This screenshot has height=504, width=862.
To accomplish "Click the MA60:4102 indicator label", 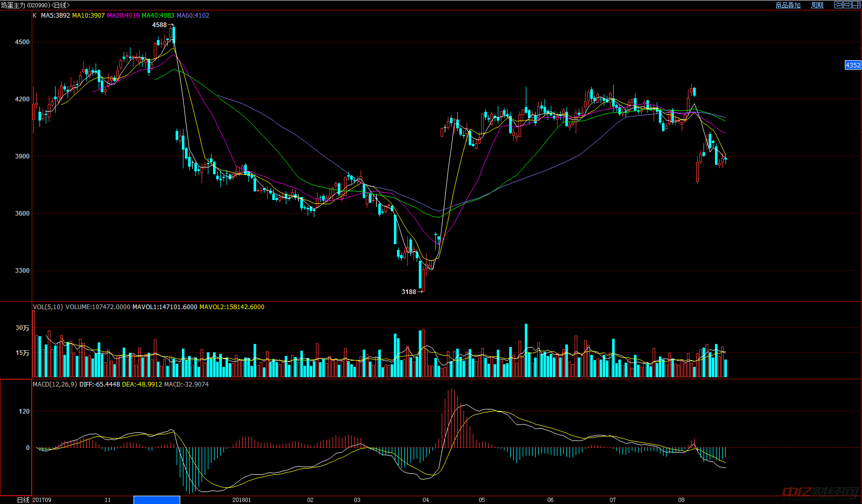I will tap(193, 16).
